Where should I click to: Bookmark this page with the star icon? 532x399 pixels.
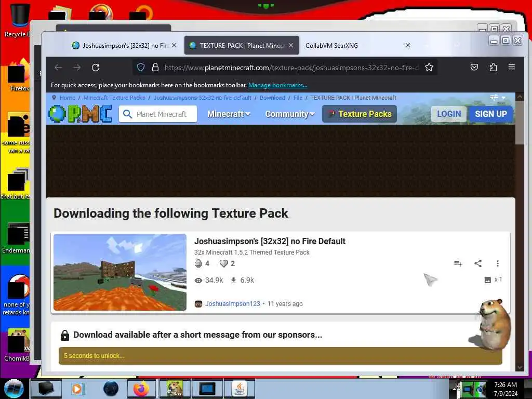[429, 67]
